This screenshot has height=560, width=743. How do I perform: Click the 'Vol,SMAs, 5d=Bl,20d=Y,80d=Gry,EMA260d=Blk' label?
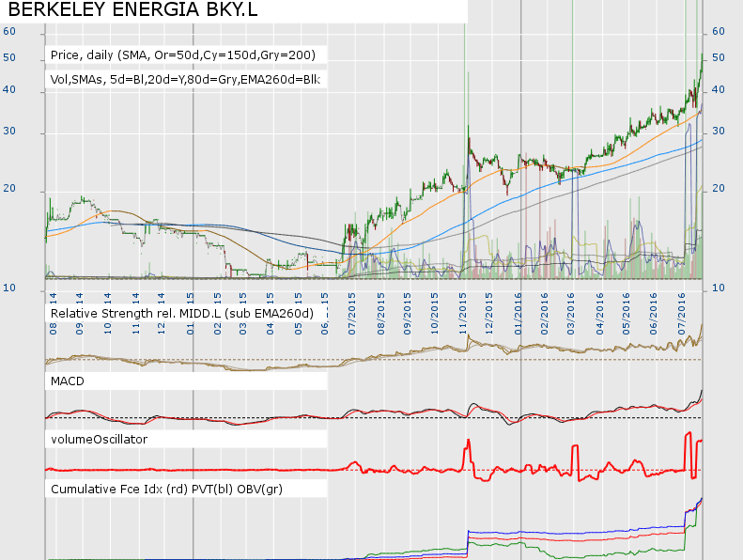pyautogui.click(x=185, y=79)
